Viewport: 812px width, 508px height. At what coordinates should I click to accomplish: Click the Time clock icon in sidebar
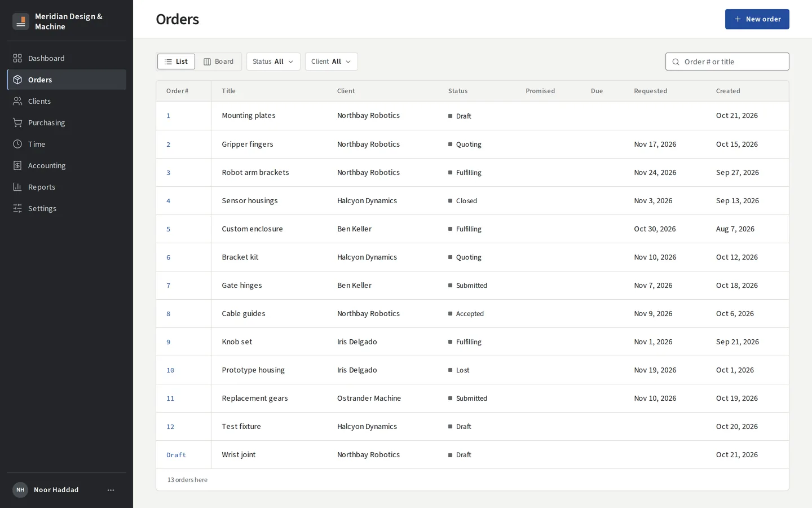[x=17, y=144]
